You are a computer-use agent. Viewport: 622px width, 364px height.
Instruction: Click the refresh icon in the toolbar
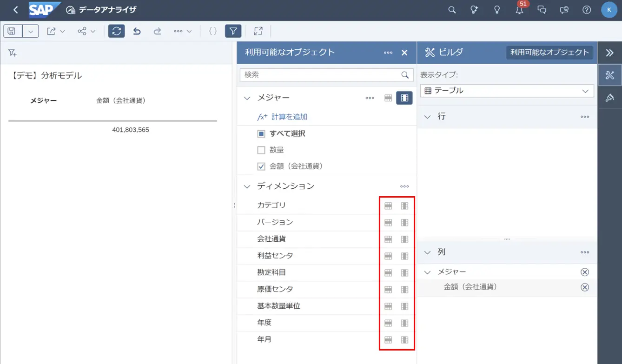[117, 31]
